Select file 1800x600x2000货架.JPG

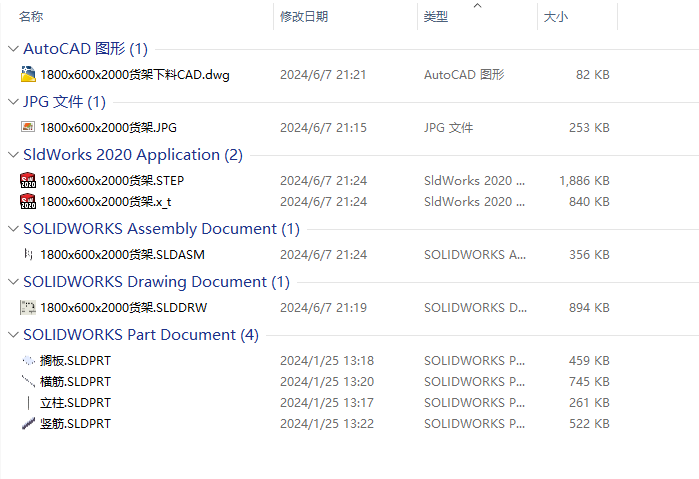[x=108, y=128]
